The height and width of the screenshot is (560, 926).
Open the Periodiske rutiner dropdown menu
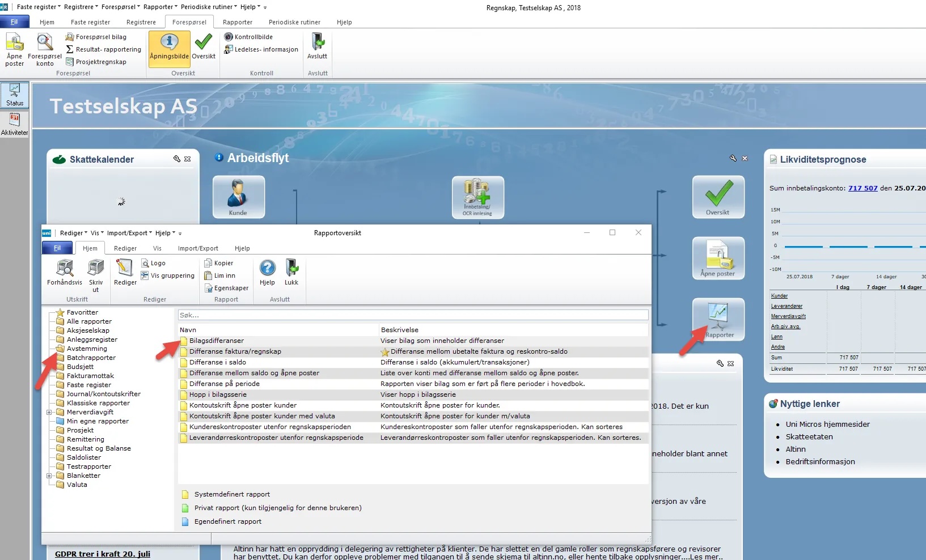click(209, 7)
